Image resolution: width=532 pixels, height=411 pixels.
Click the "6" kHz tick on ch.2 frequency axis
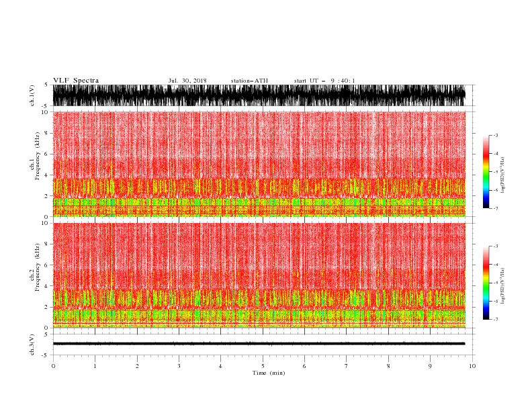pos(46,265)
